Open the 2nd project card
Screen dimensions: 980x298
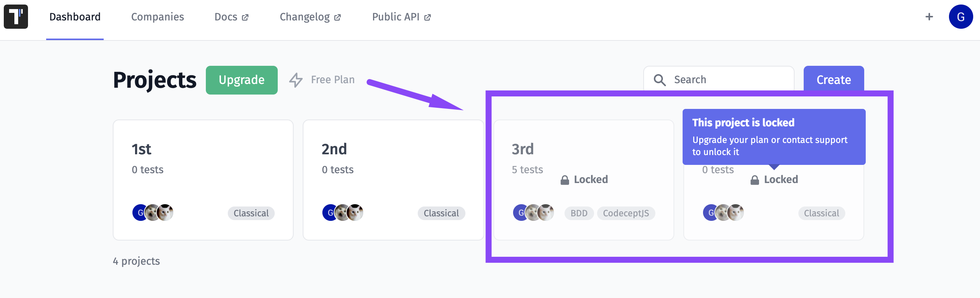tap(394, 180)
